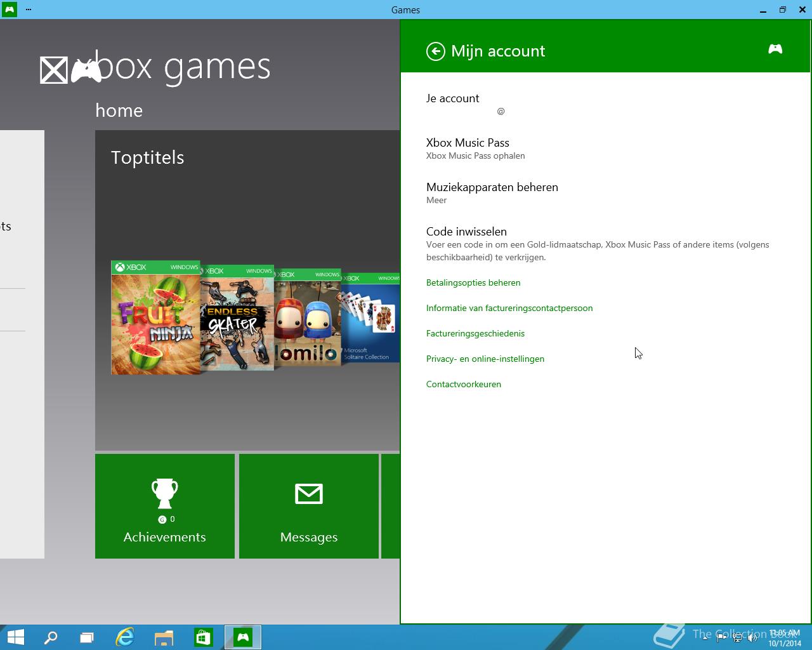Open Task View on taskbar

pyautogui.click(x=87, y=637)
